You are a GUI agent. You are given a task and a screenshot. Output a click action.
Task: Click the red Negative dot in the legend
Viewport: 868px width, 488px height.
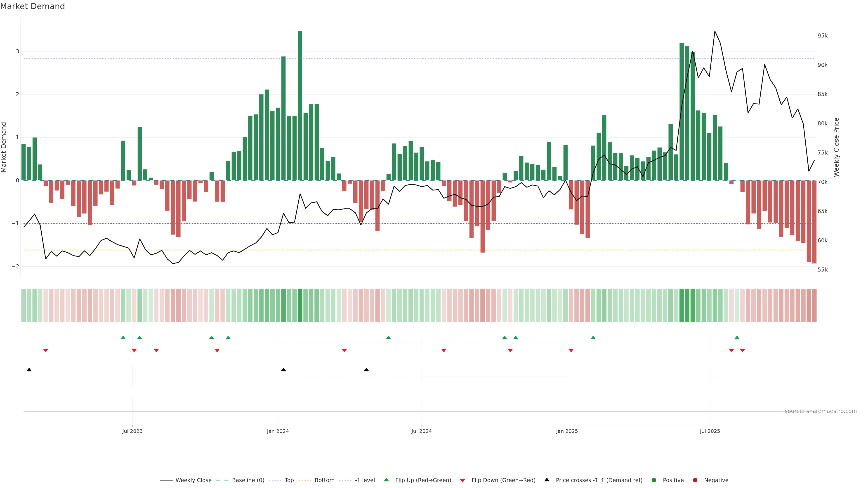coord(695,480)
